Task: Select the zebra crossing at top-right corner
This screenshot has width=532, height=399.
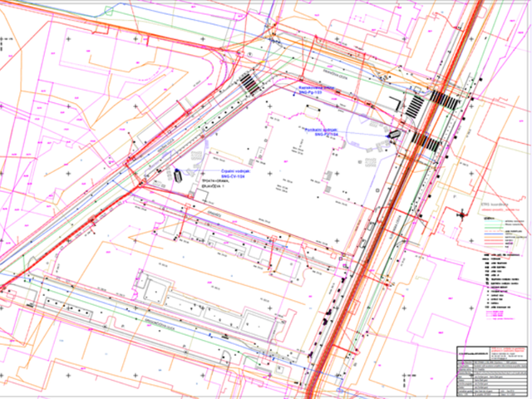Action: tap(444, 100)
